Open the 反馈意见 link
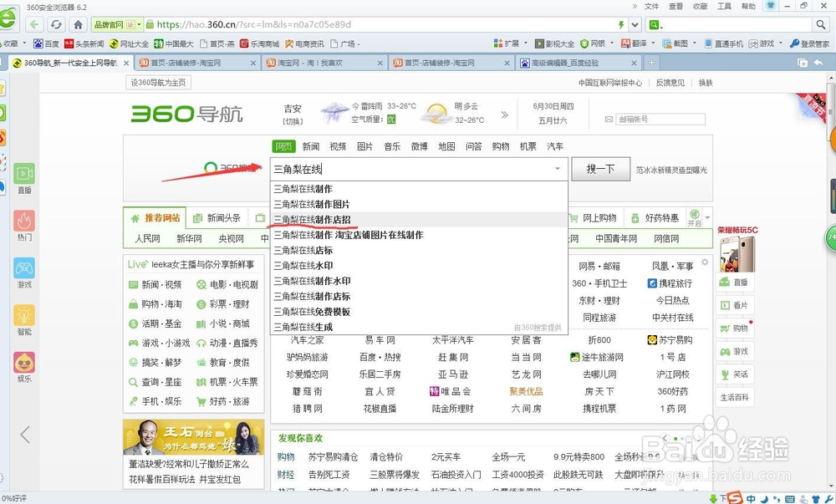The height and width of the screenshot is (504, 836). [670, 83]
